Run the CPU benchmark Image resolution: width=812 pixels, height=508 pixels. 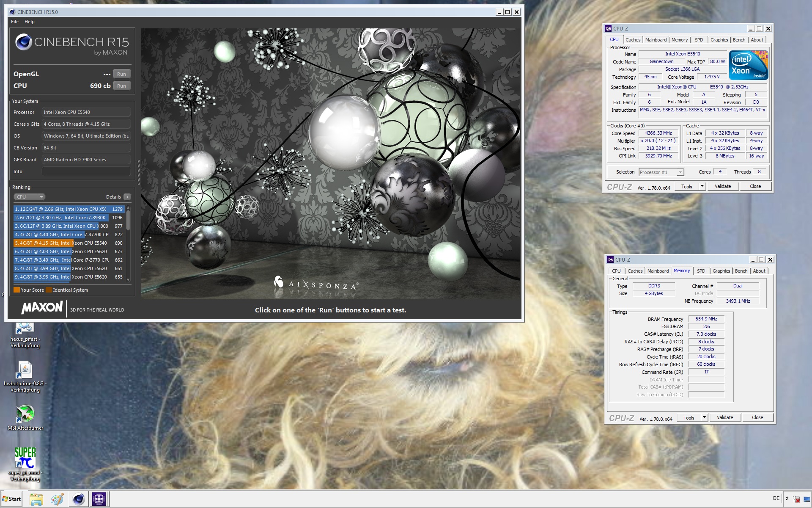pyautogui.click(x=122, y=86)
